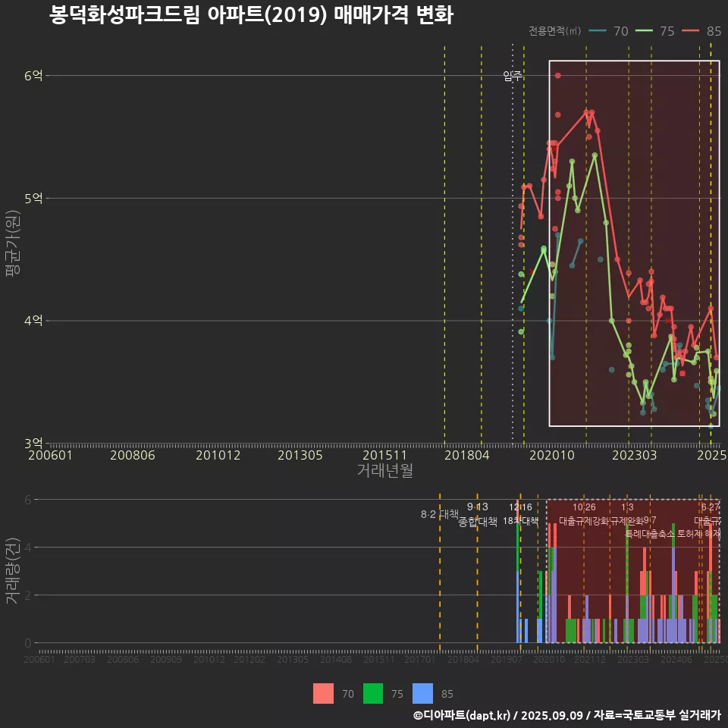The height and width of the screenshot is (728, 728).
Task: Click the '6' label on the volume axis
Action: 28,500
